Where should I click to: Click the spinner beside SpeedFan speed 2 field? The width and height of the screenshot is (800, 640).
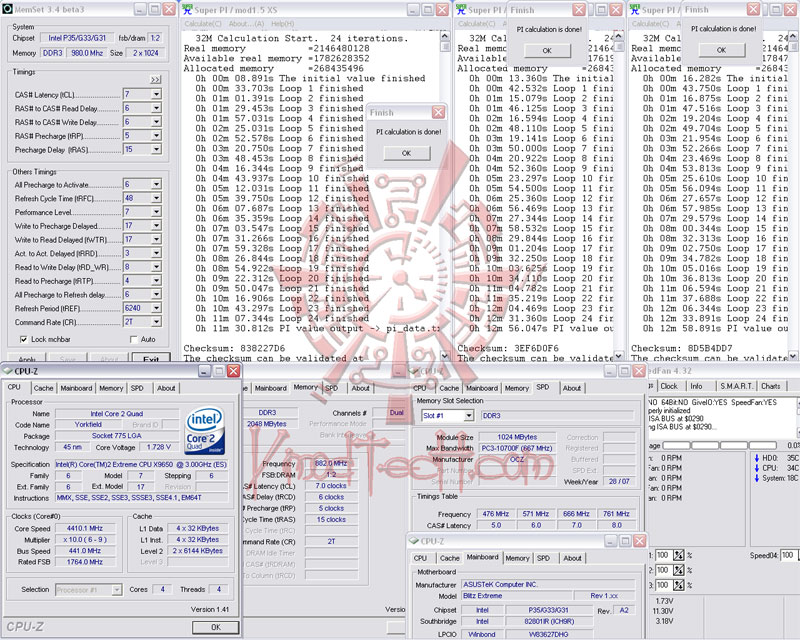point(679,570)
